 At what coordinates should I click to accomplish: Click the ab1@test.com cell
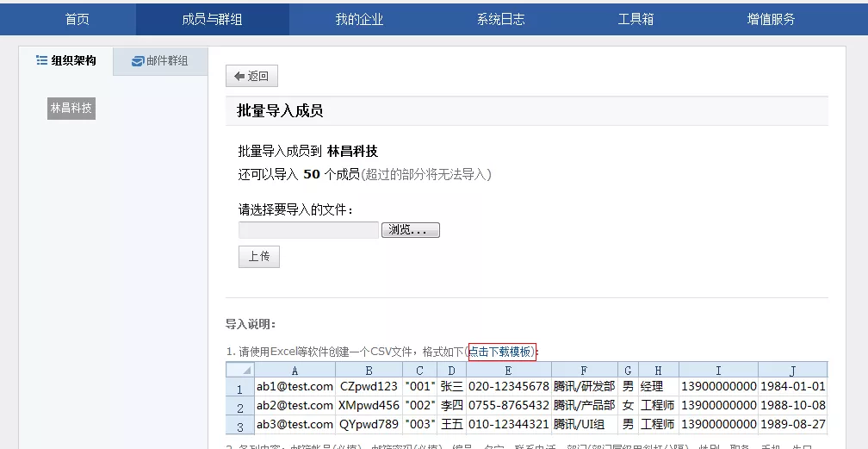[x=294, y=387]
